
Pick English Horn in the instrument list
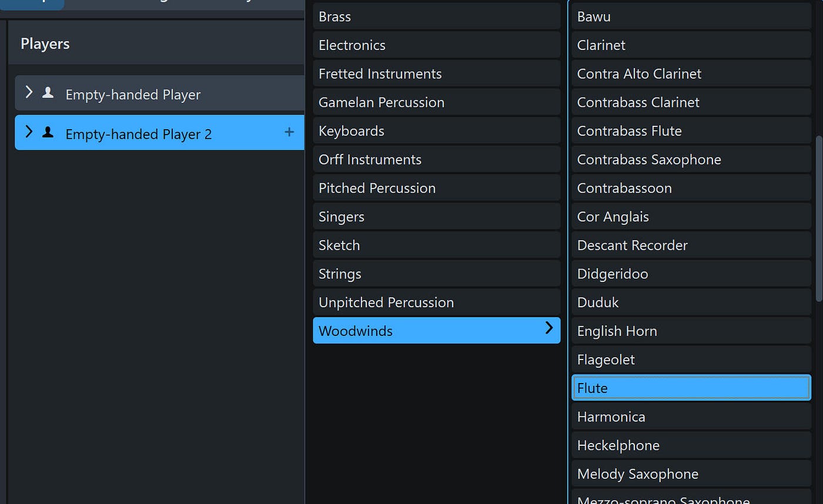pyautogui.click(x=691, y=331)
